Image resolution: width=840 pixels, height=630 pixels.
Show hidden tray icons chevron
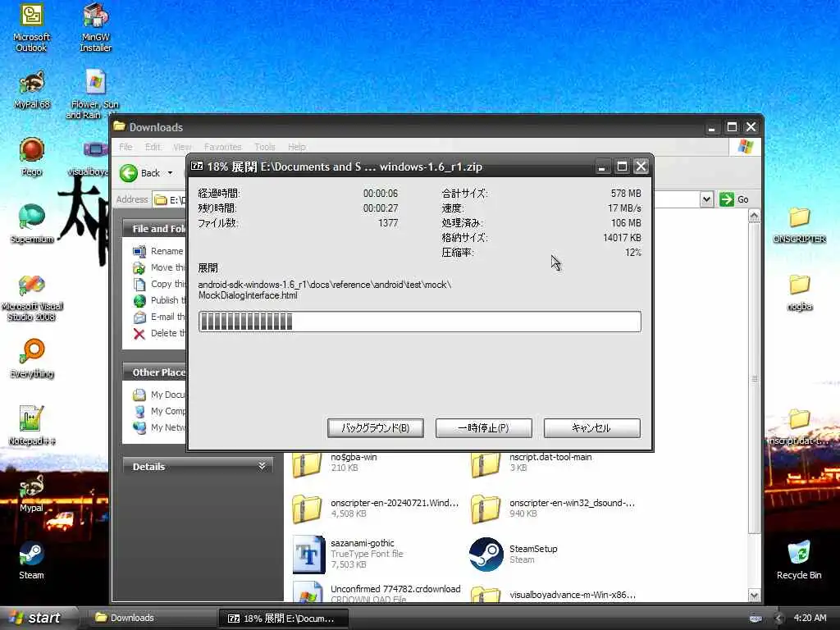tap(778, 619)
